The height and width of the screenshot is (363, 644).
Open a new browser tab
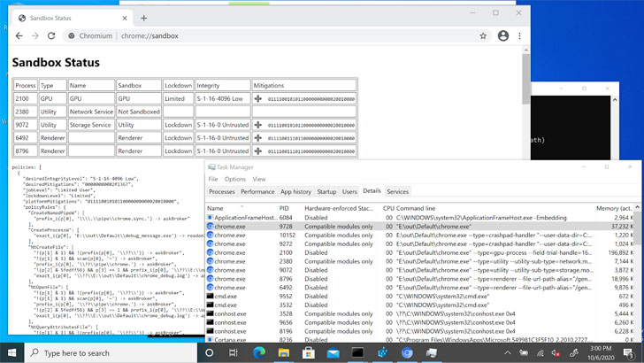(x=143, y=18)
